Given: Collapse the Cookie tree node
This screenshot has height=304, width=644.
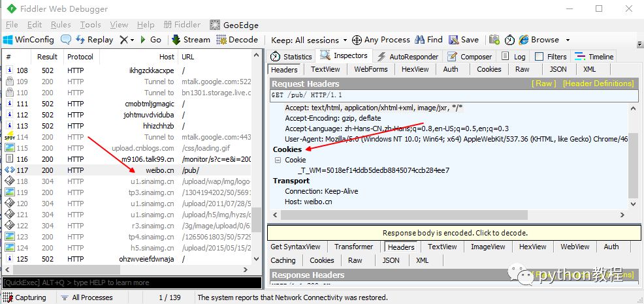Looking at the screenshot, I should tap(278, 160).
